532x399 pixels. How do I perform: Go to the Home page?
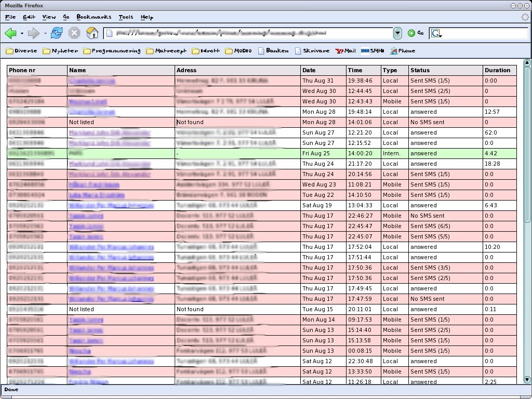pos(92,33)
